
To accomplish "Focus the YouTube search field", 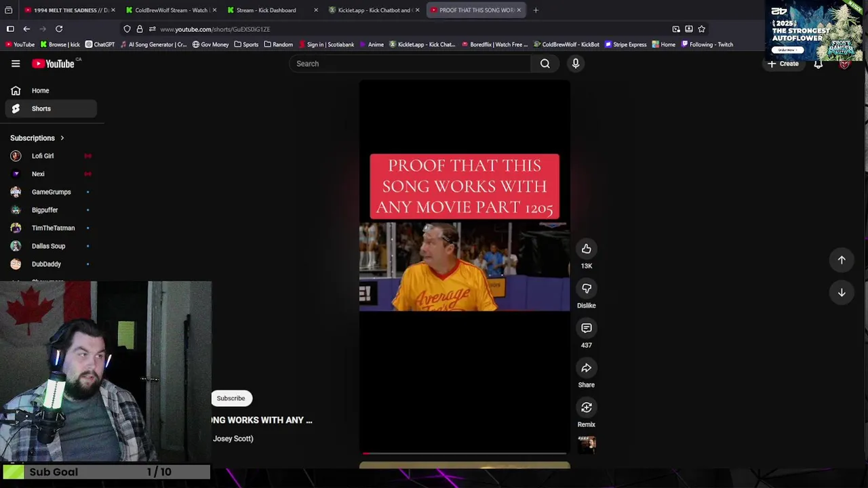I will (x=411, y=64).
